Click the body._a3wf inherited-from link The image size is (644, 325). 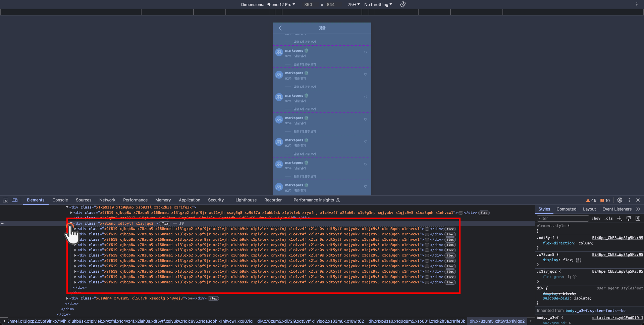pyautogui.click(x=595, y=311)
